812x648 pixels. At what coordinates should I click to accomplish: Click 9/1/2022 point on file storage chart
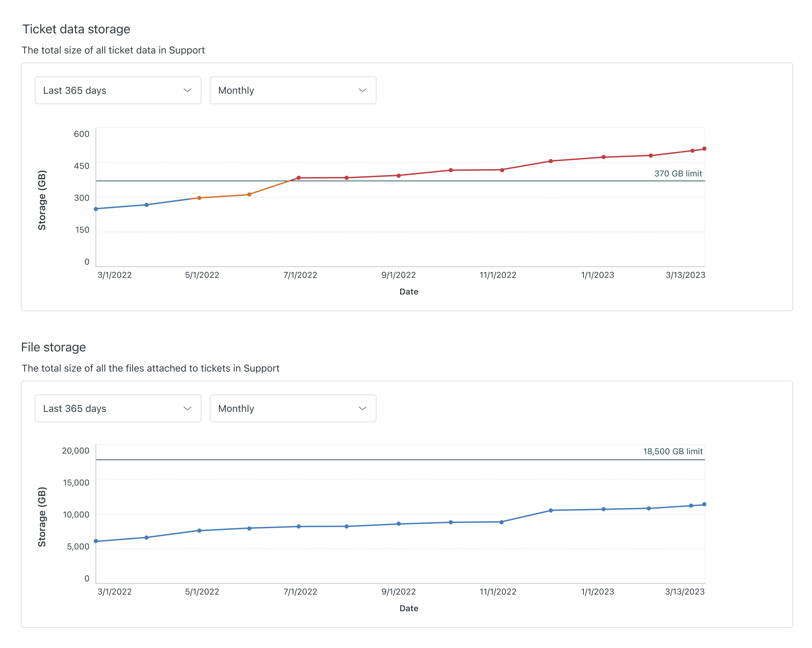coord(398,524)
